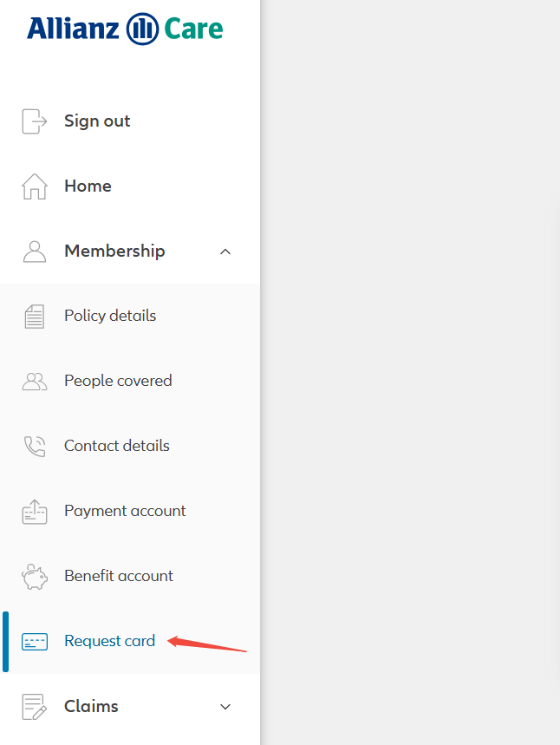Screen dimensions: 560x745
Task: Expand the Claims section chevron
Action: point(225,707)
